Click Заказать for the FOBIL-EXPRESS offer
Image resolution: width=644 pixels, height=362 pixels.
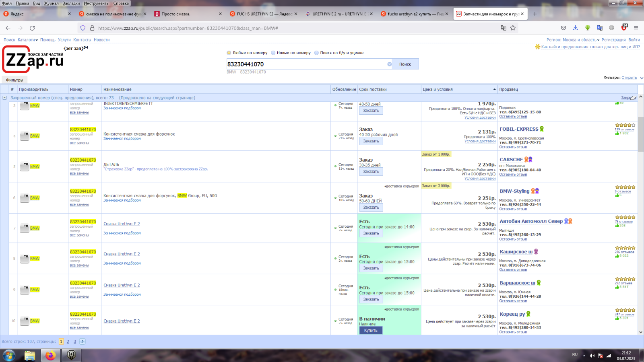click(371, 141)
